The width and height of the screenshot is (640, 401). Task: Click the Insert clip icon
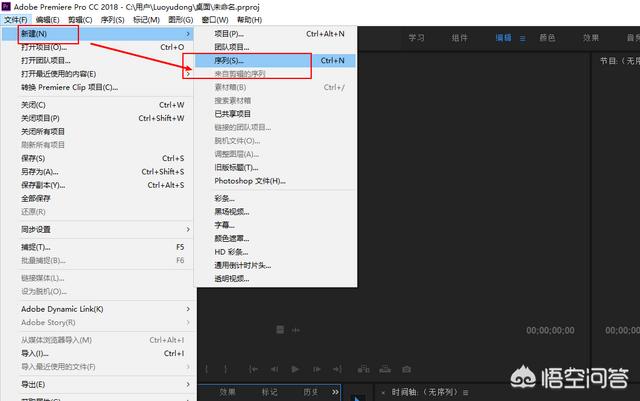[363, 369]
